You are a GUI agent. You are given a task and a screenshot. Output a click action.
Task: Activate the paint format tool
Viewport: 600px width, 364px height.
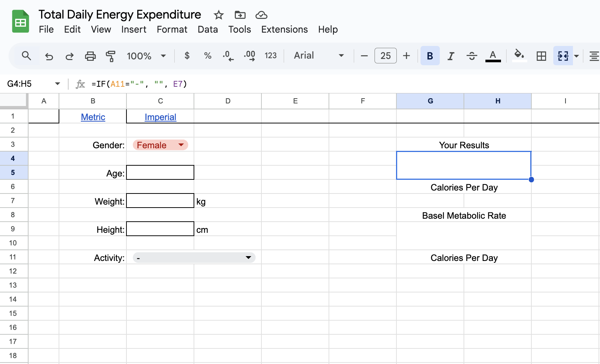tap(111, 56)
